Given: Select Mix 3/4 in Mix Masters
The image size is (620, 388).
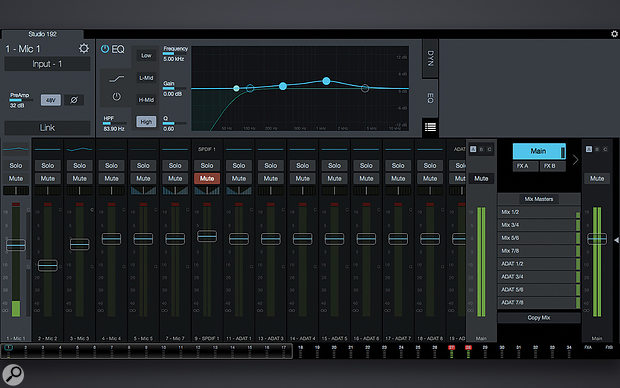Looking at the screenshot, I should pyautogui.click(x=539, y=225).
